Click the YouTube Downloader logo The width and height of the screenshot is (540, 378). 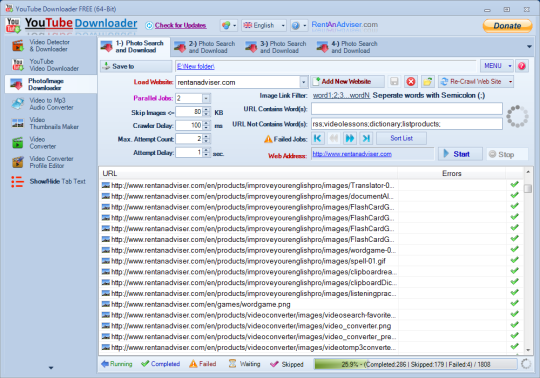(72, 25)
